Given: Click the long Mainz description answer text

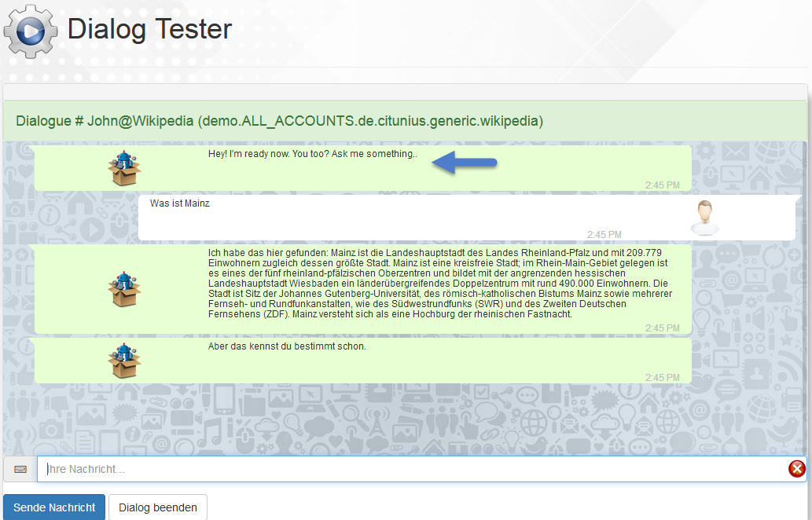Looking at the screenshot, I should 440,283.
